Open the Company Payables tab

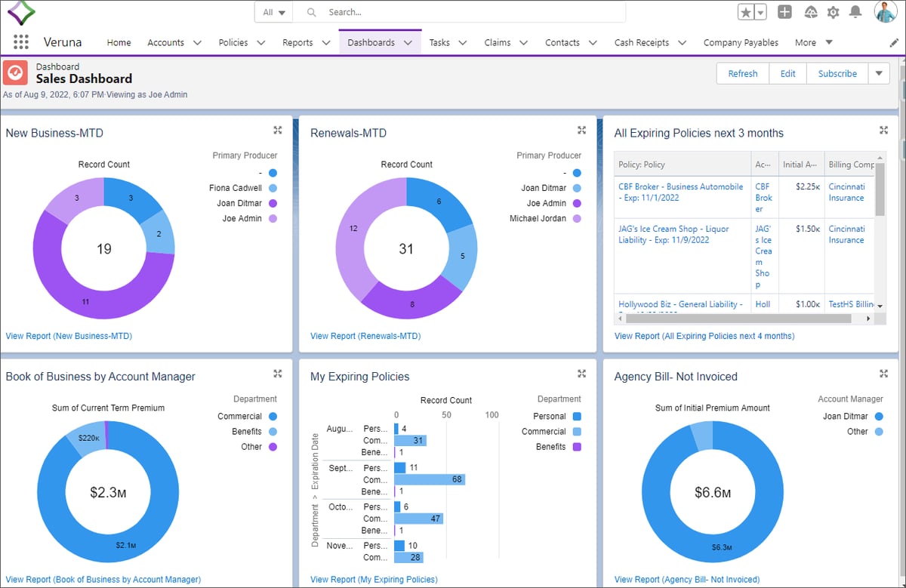point(741,43)
